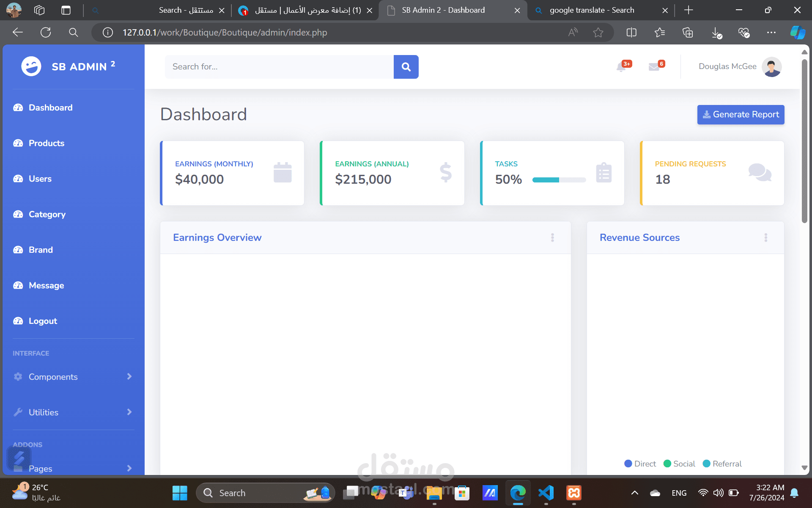Open the messages envelope icon
Image resolution: width=812 pixels, height=508 pixels.
[x=654, y=66]
